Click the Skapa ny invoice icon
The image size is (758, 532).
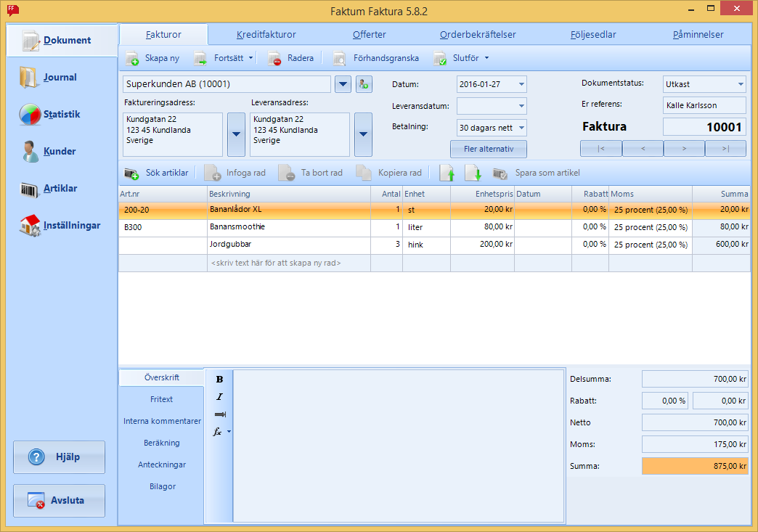(x=132, y=59)
